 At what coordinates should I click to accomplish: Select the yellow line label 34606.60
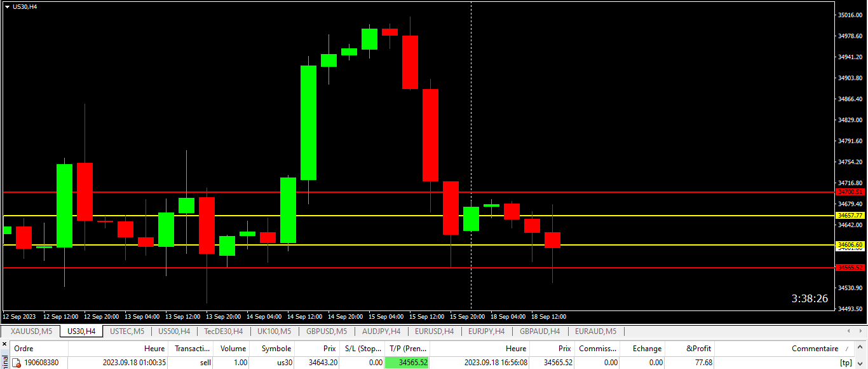coord(851,244)
